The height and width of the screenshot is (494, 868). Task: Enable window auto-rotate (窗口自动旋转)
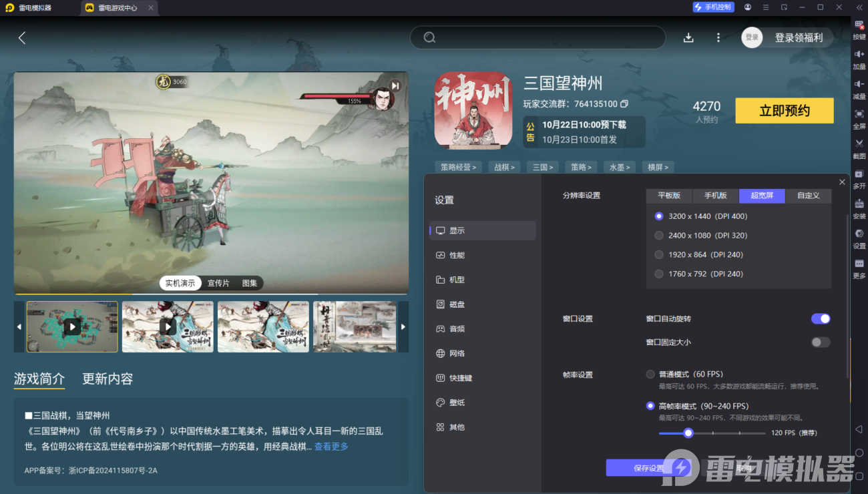coord(821,318)
